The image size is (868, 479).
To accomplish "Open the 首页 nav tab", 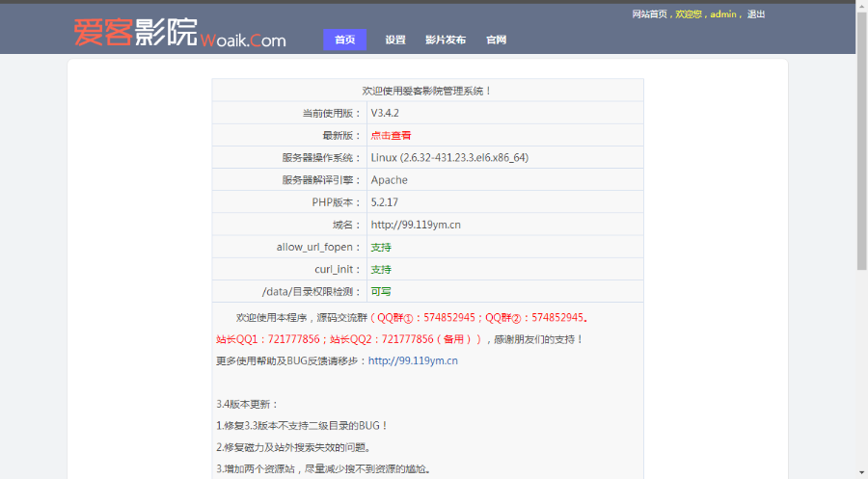I will (x=345, y=40).
